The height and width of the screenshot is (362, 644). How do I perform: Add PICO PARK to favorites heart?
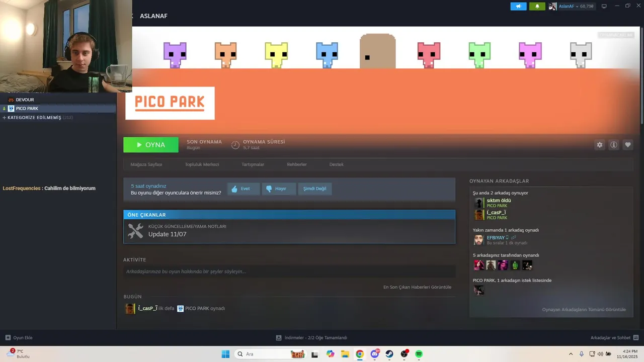(x=628, y=145)
